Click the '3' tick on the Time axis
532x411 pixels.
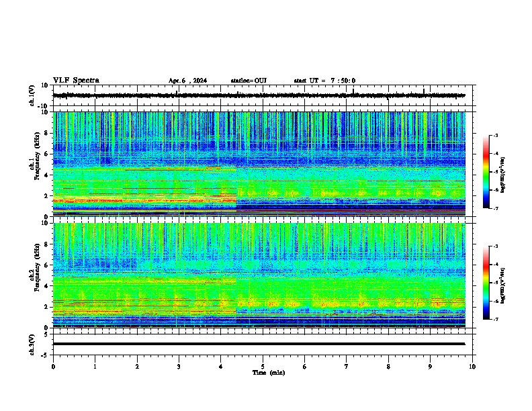pyautogui.click(x=179, y=367)
